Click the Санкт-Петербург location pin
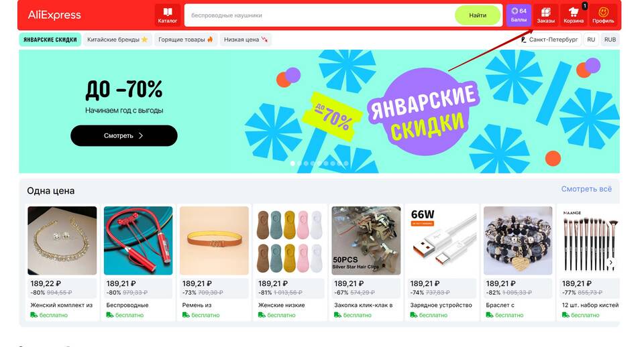This screenshot has height=347, width=644. [x=524, y=40]
